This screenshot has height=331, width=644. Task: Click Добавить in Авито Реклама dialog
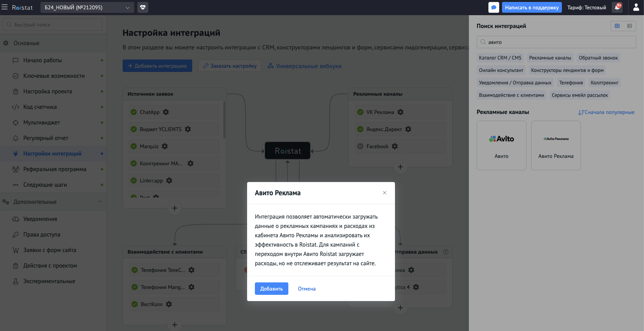tap(272, 289)
